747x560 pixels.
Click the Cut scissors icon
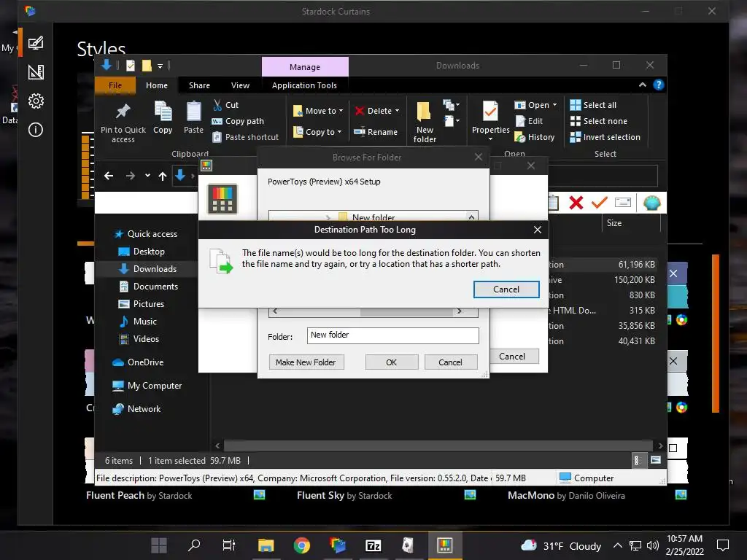pos(217,105)
